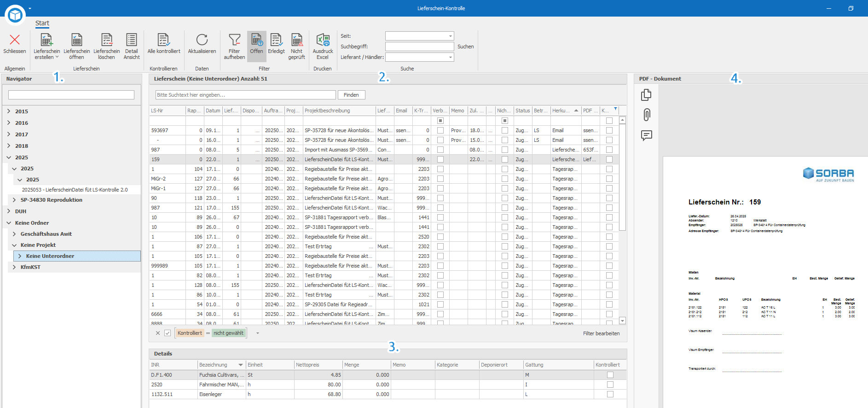Expand SP-34830 Reproduktion node
The width and height of the screenshot is (868, 408).
coord(14,200)
